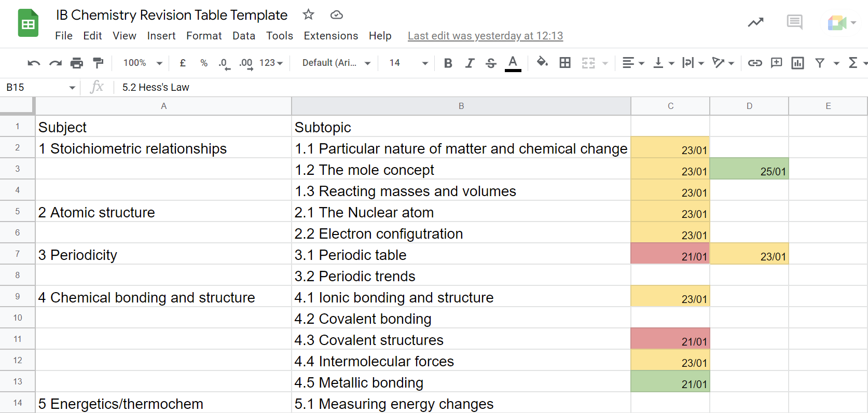Click the merge cells icon
Viewport: 868px width, 413px height.
[588, 63]
